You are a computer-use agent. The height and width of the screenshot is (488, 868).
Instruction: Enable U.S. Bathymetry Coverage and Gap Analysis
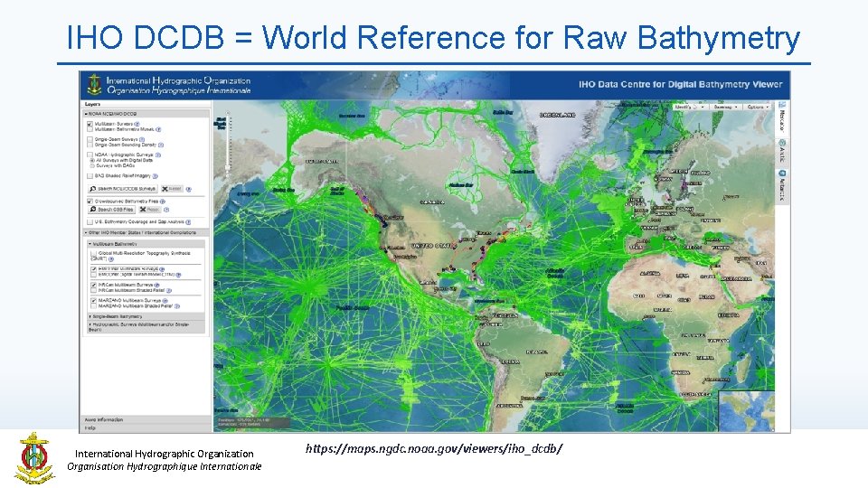pyautogui.click(x=90, y=222)
